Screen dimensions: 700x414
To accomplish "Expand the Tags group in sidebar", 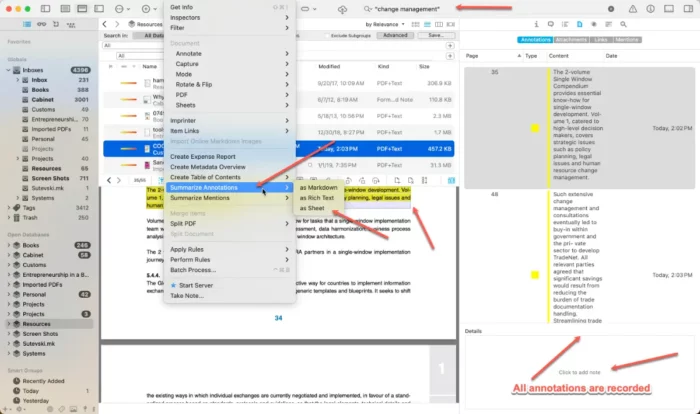I will coord(8,208).
